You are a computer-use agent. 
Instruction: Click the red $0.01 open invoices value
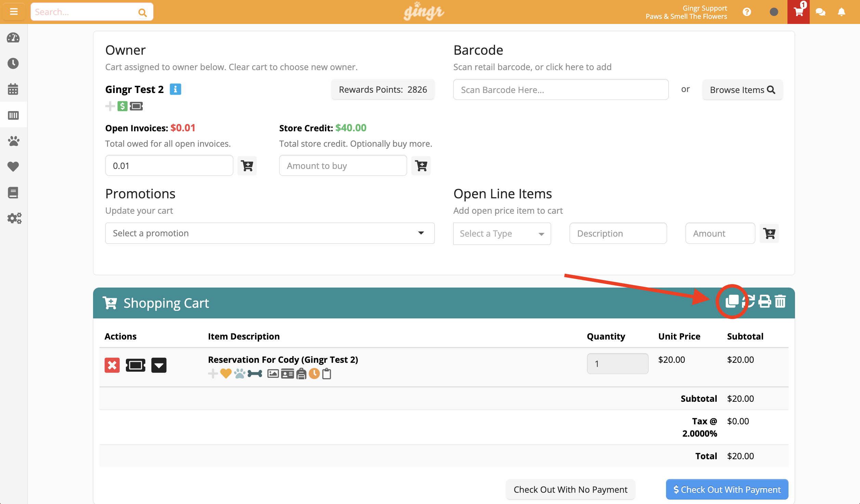pyautogui.click(x=183, y=128)
